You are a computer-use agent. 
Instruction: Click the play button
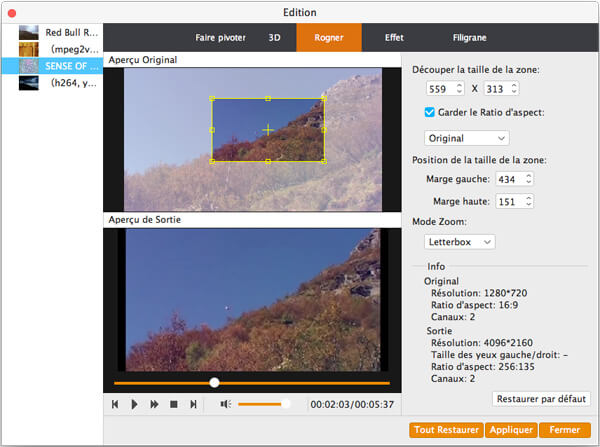135,404
